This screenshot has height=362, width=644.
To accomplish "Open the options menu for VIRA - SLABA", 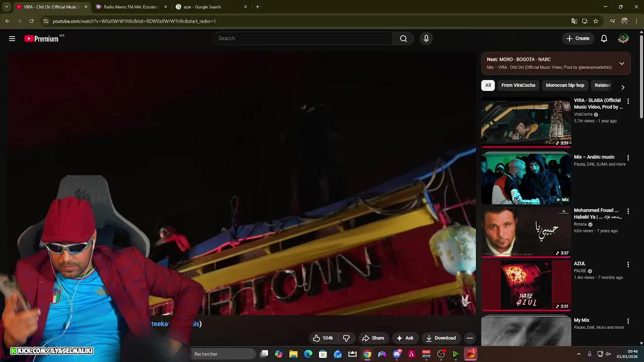I will (x=628, y=102).
